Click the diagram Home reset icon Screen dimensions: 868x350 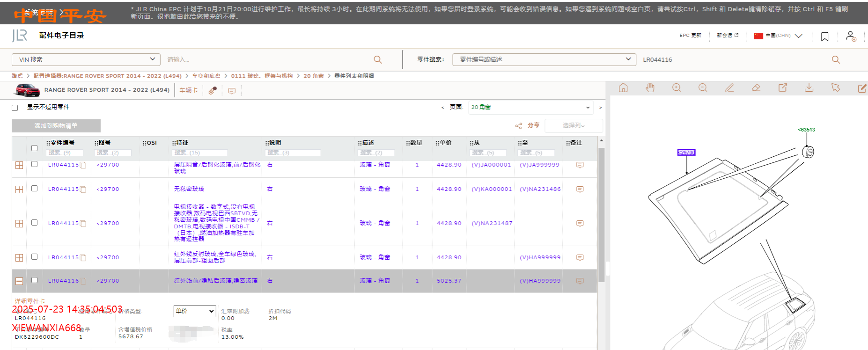pos(623,88)
